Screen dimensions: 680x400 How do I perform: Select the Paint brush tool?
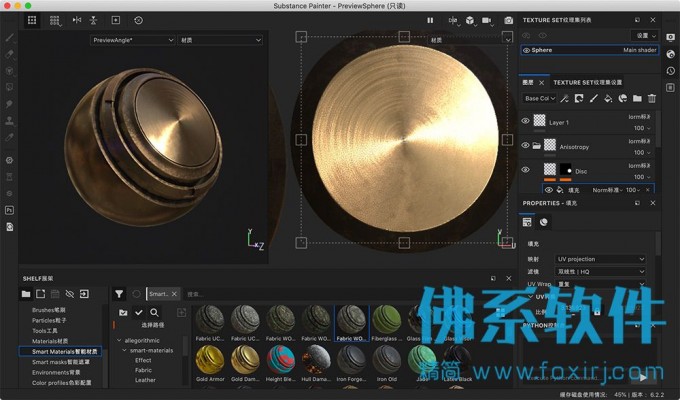pos(10,38)
